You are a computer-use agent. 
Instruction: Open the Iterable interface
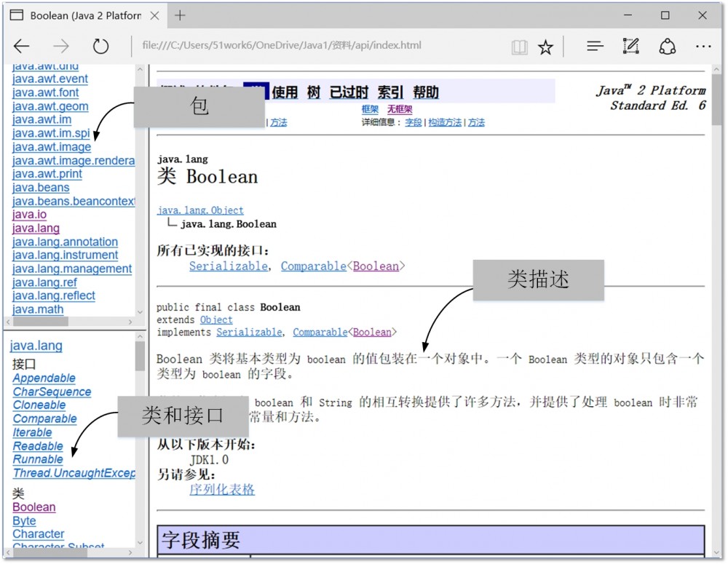pyautogui.click(x=33, y=432)
